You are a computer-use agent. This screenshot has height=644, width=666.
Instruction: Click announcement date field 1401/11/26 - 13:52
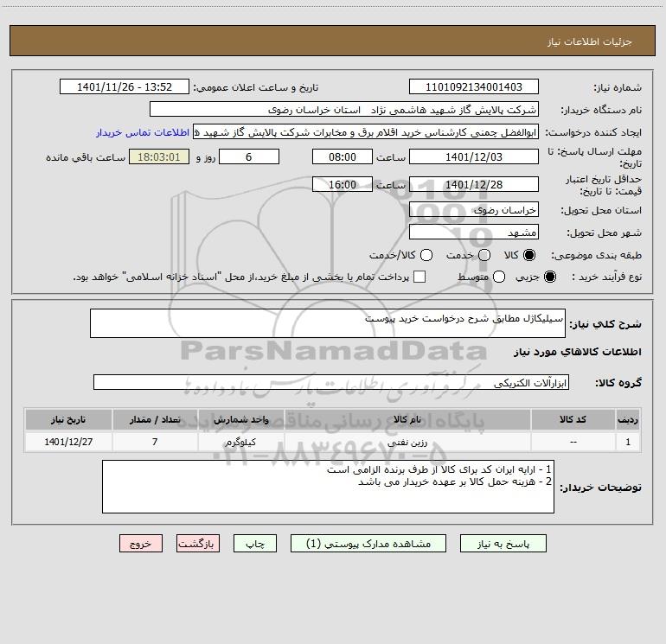click(125, 87)
